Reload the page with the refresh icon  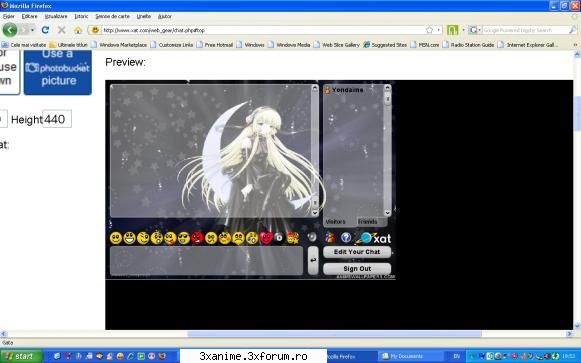click(x=46, y=30)
